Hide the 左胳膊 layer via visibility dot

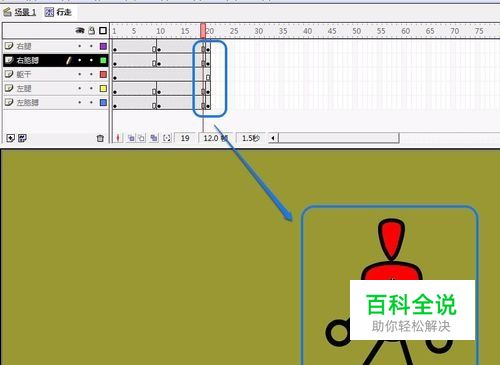[x=80, y=102]
